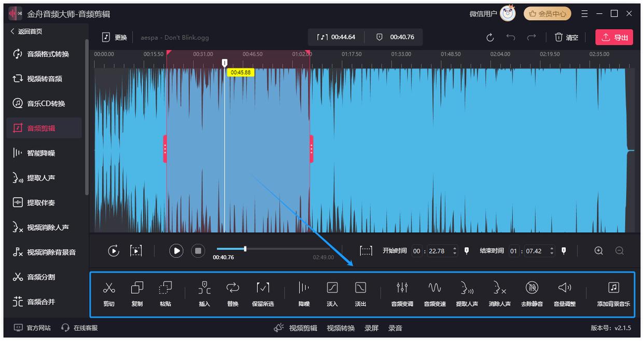
Task: Stop audio playback
Action: click(x=198, y=251)
